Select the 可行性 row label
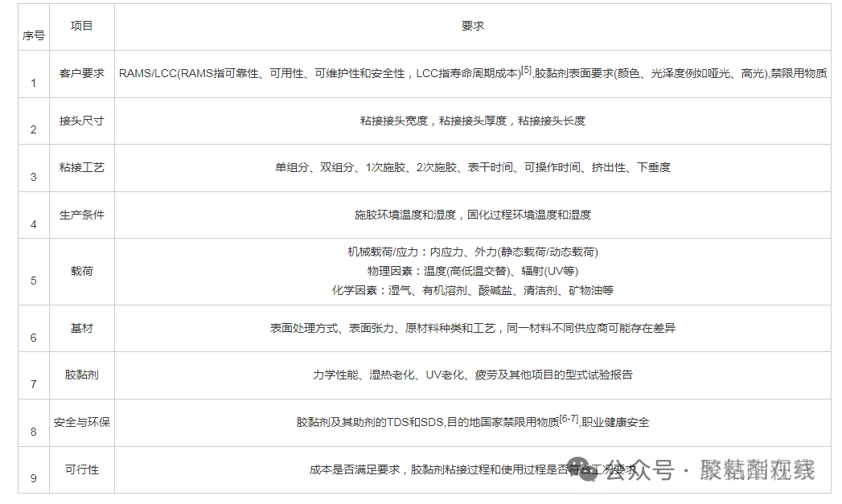This screenshot has width=842, height=504. [81, 469]
